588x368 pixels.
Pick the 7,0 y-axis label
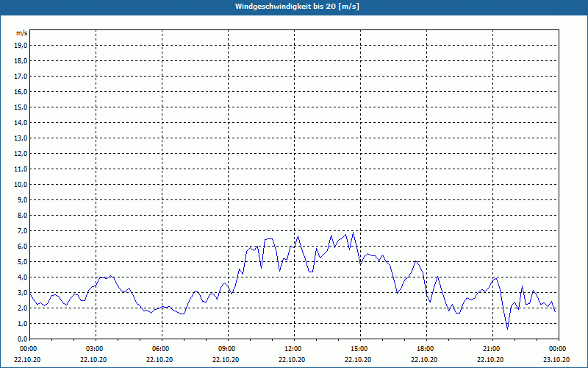click(x=23, y=231)
